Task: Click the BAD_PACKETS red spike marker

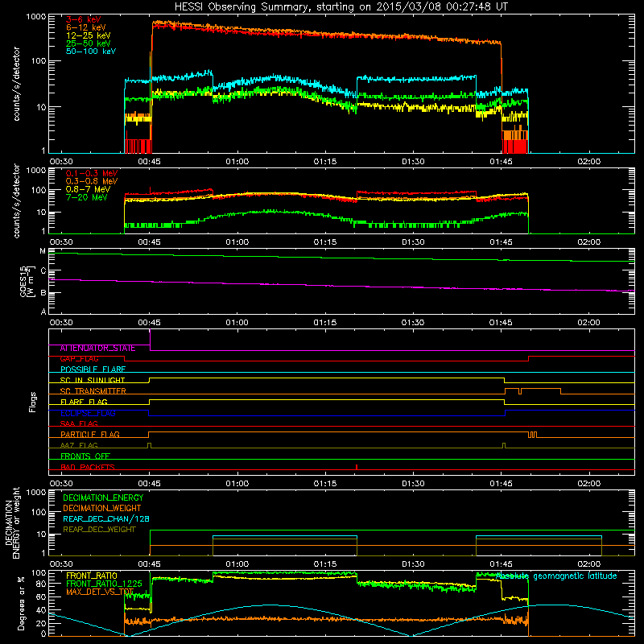Action: point(357,467)
